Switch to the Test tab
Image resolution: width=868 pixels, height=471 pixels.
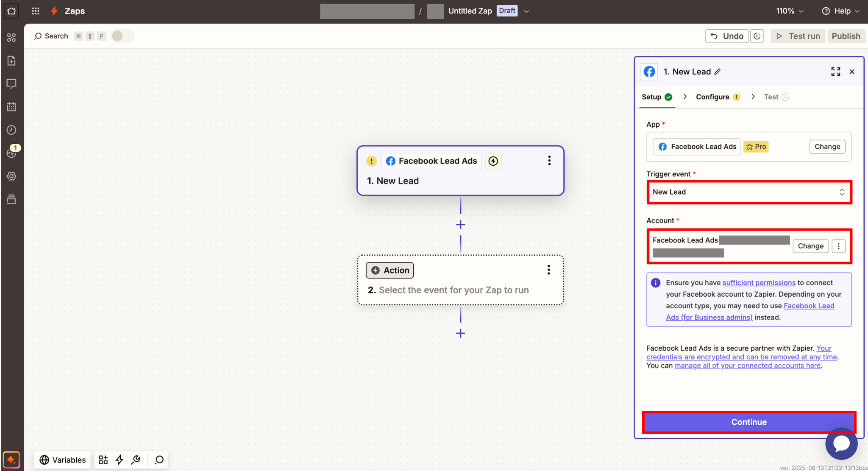(776, 97)
